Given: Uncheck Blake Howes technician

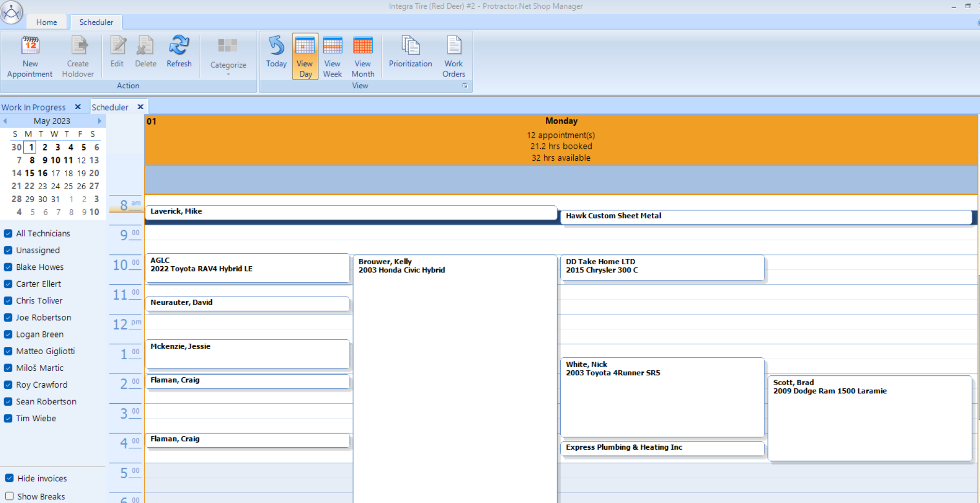Looking at the screenshot, I should [x=8, y=267].
